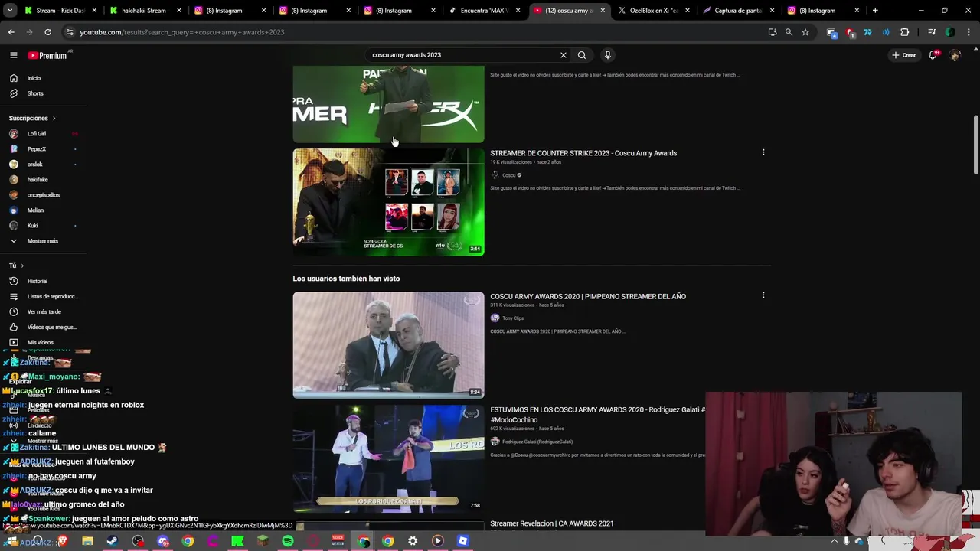Open Streamer de Counter Strike 2023 thumbnail
Image resolution: width=980 pixels, height=551 pixels.
tap(388, 202)
